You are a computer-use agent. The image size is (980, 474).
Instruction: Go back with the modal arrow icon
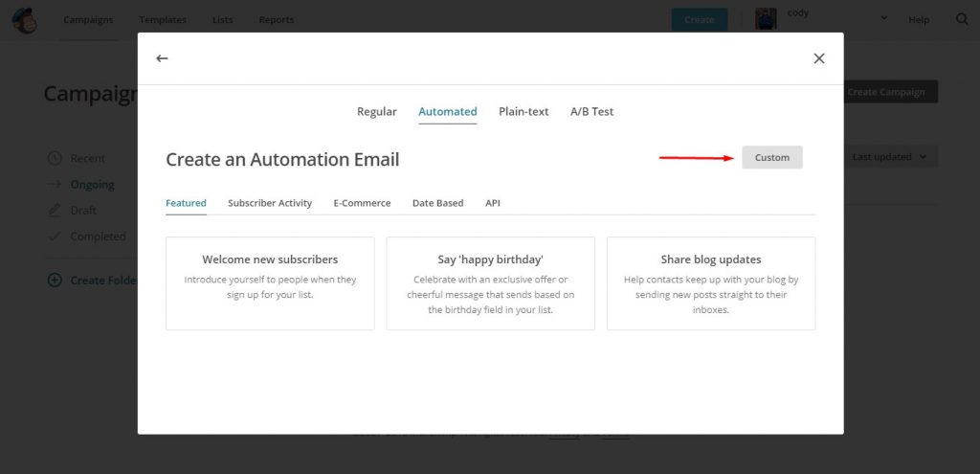pos(162,58)
